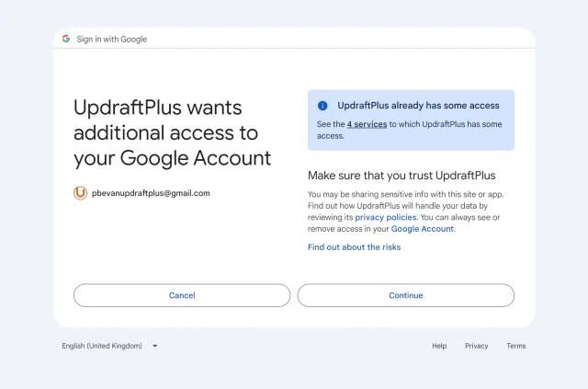Screen dimensions: 588x389
Task: Select the pbevanupdraftplus@gmail.com account email
Action: pos(151,193)
